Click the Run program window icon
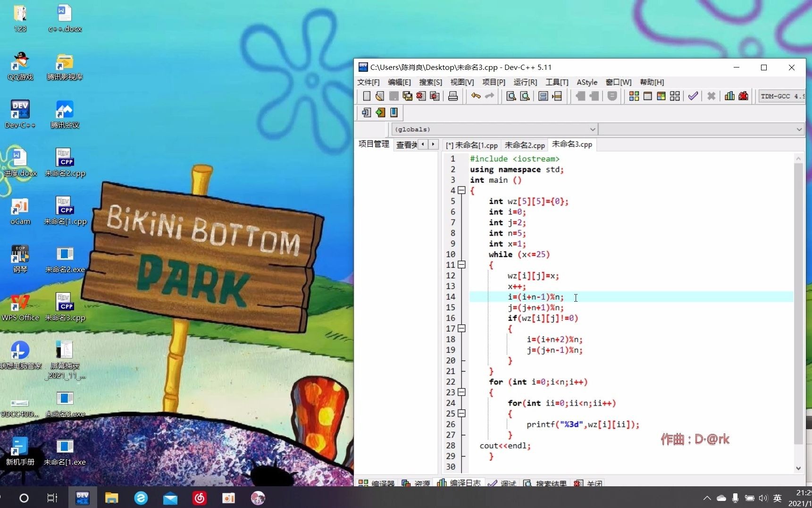The width and height of the screenshot is (812, 508). coord(648,96)
